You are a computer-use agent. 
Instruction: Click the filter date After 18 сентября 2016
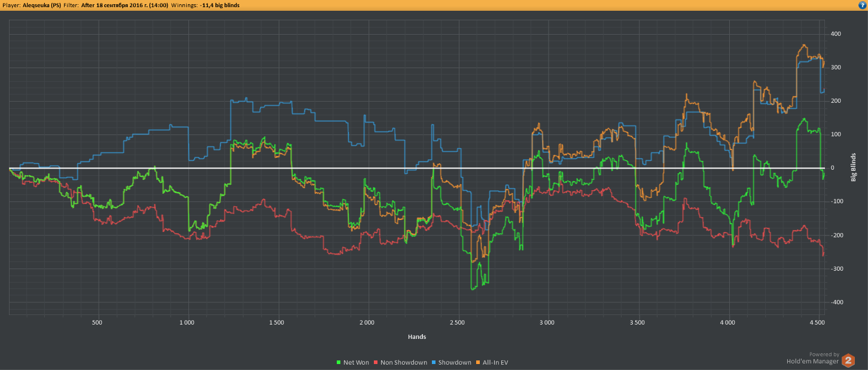[124, 4]
